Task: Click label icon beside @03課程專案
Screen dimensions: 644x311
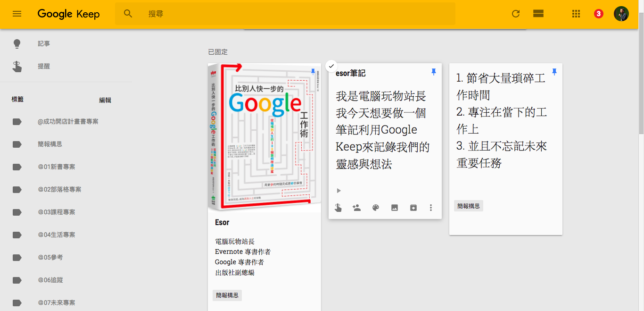Action: 17,212
